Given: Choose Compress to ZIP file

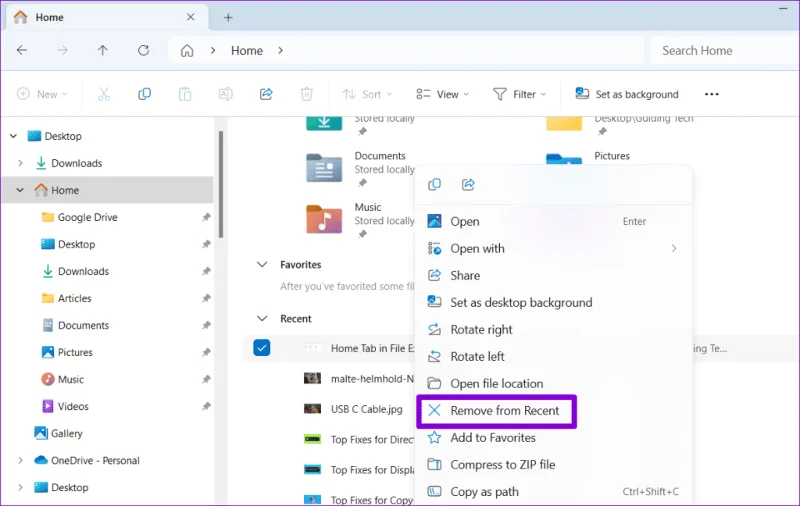Looking at the screenshot, I should [x=554, y=465].
